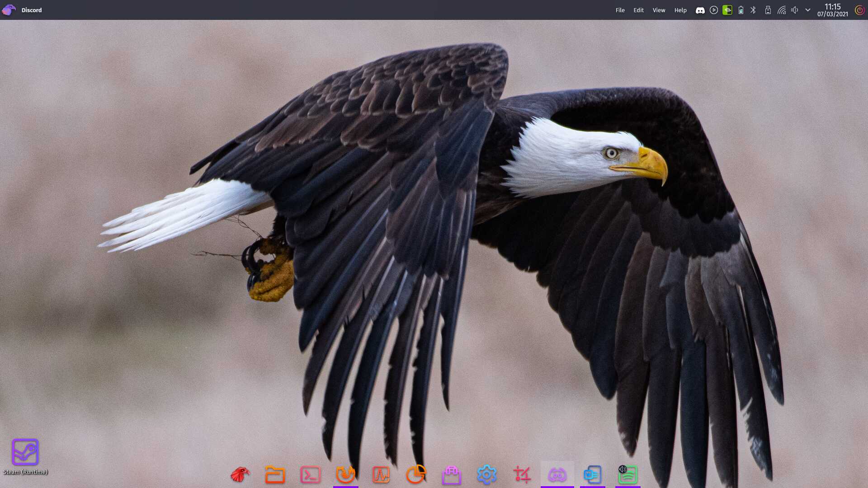Open system settings gear in dock
This screenshot has width=868, height=488.
(486, 475)
